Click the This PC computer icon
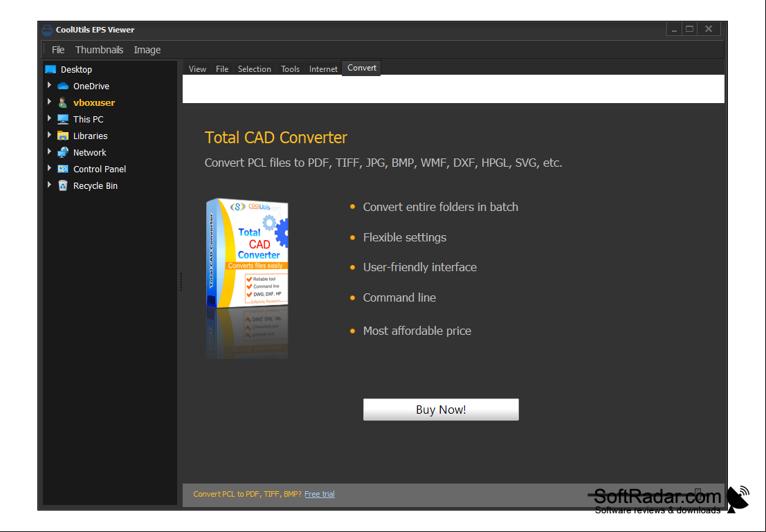This screenshot has height=532, width=766. (x=62, y=119)
